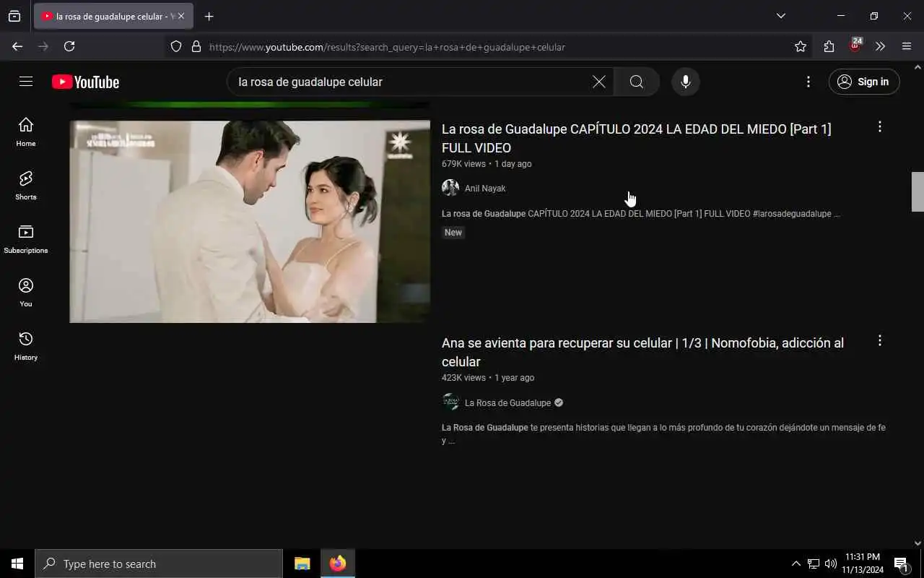
Task: Go to Home in the sidebar
Action: pos(26,132)
